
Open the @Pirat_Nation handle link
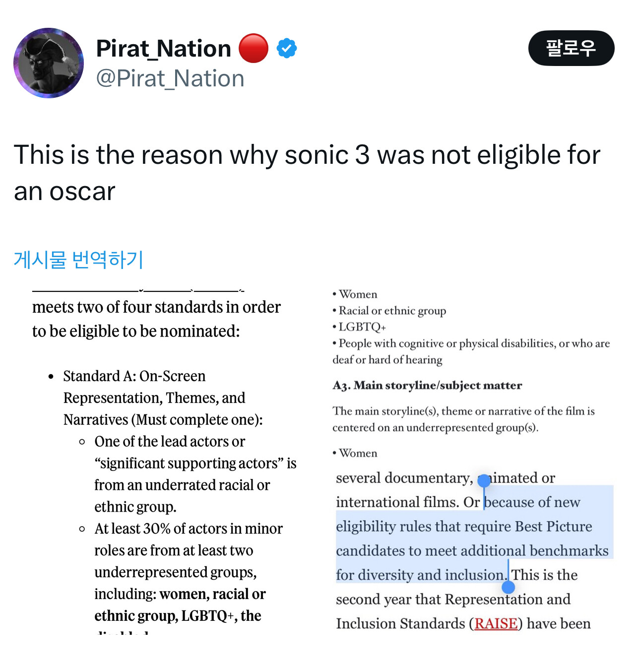170,78
